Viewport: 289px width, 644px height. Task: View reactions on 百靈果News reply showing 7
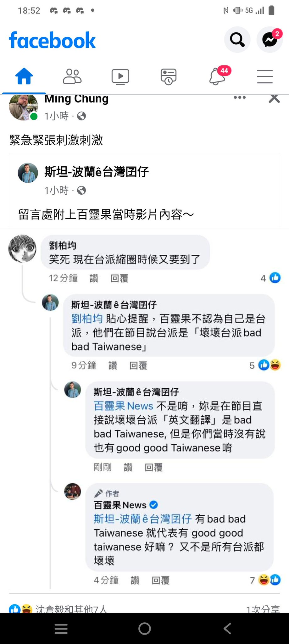pos(265,580)
